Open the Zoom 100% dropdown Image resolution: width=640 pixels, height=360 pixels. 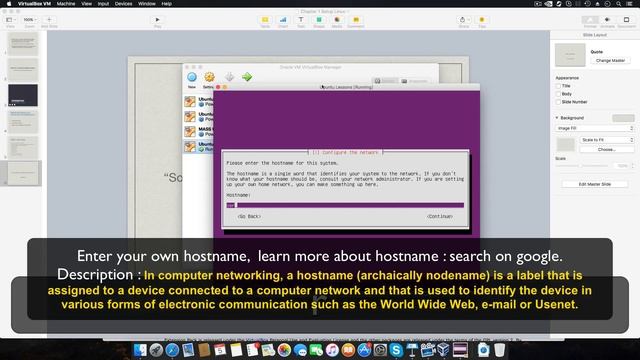tap(30, 20)
